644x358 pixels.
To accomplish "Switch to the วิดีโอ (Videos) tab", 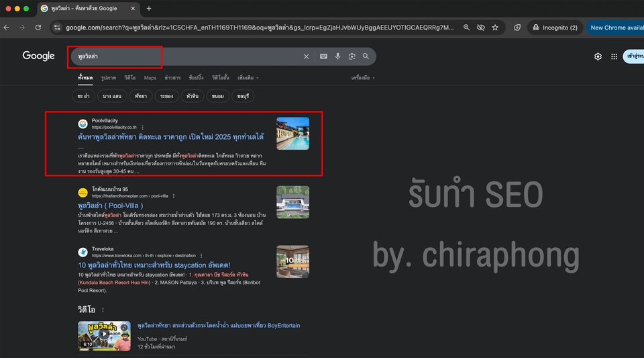I will [x=129, y=78].
